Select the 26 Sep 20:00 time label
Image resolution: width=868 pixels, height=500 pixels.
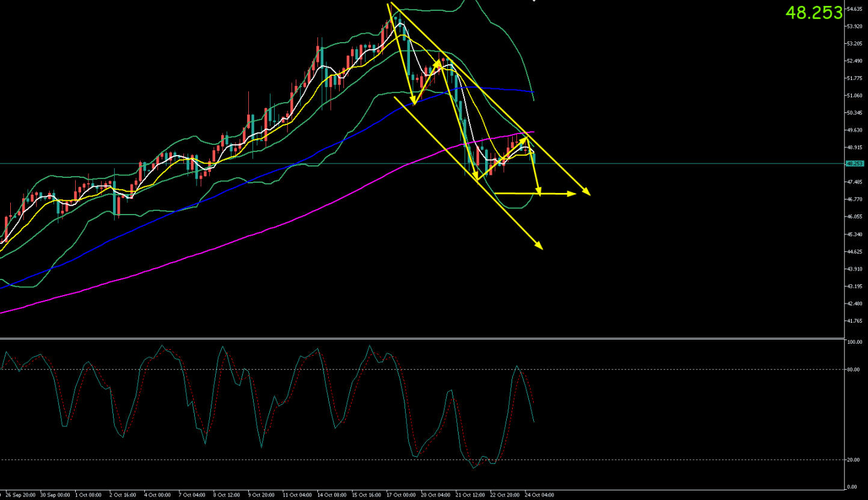20,495
